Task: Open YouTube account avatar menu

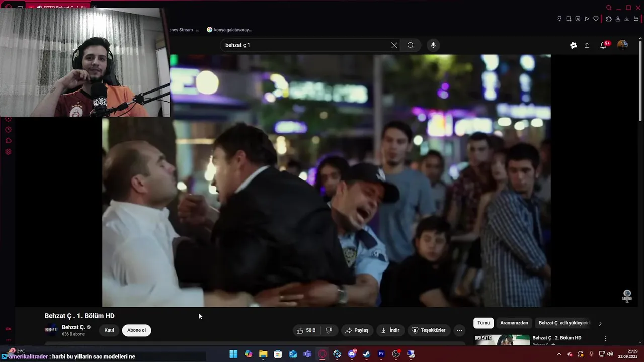Action: tap(622, 45)
